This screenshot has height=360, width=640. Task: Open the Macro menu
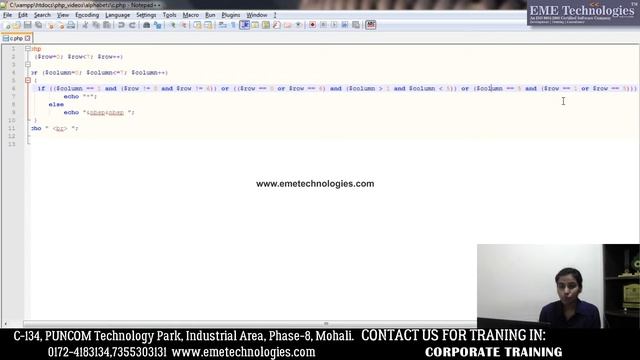(x=191, y=15)
